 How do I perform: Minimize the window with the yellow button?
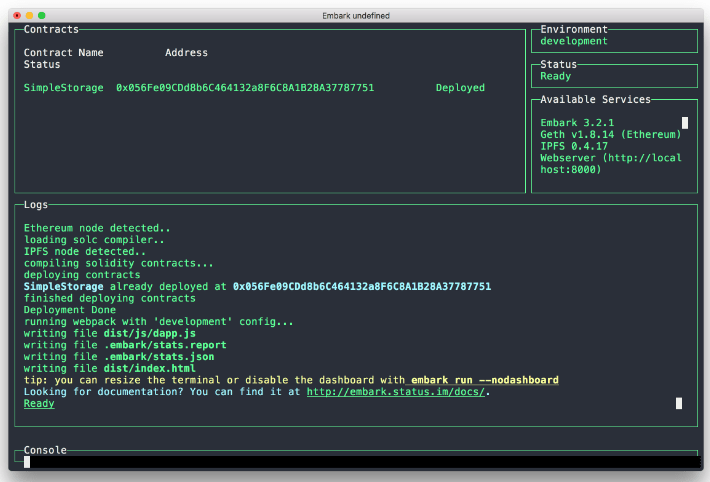29,16
